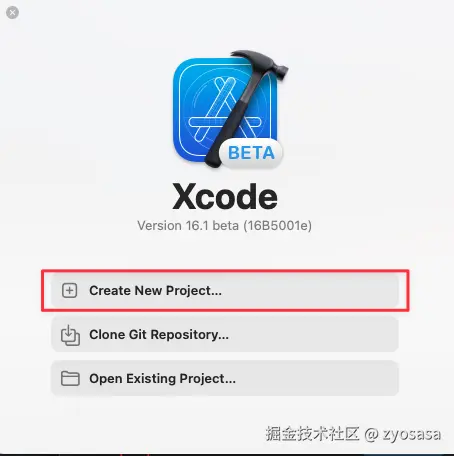Viewport: 454px width, 456px height.
Task: Click the BETA badge on the app icon
Action: click(251, 153)
